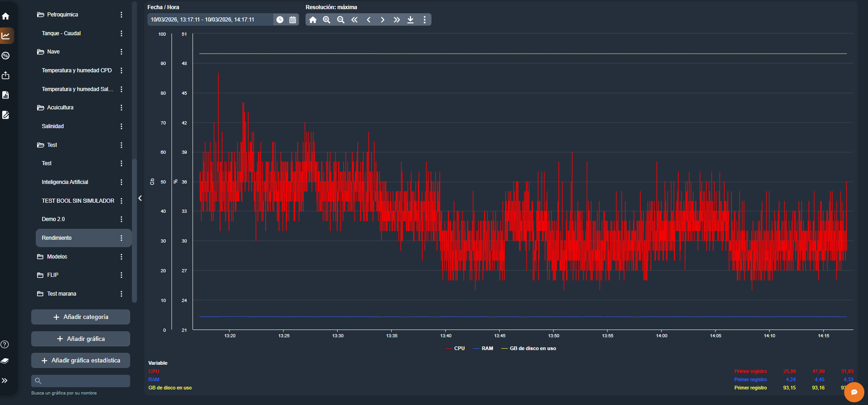Toggle RAM series in chart legend

pyautogui.click(x=487, y=348)
